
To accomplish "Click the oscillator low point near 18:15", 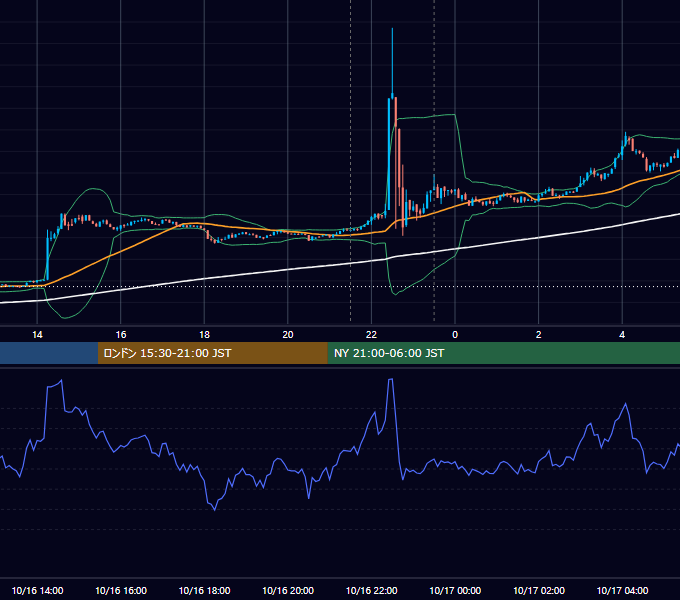I will pos(215,509).
